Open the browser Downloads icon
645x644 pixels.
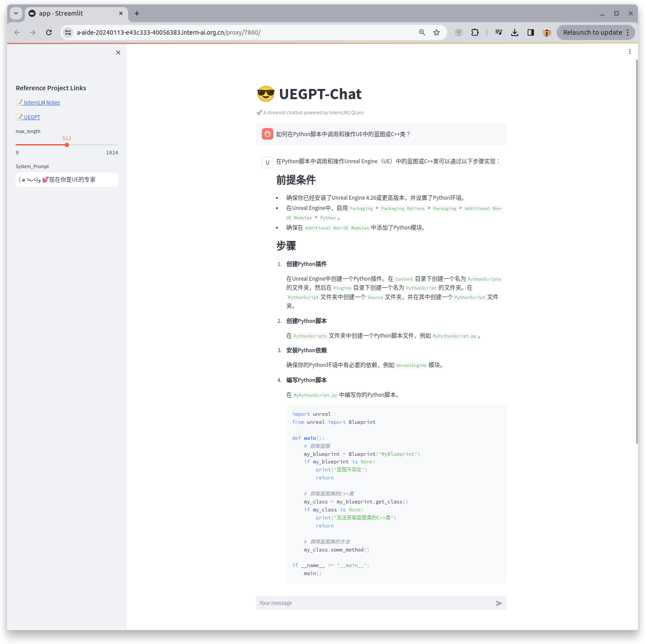[515, 32]
